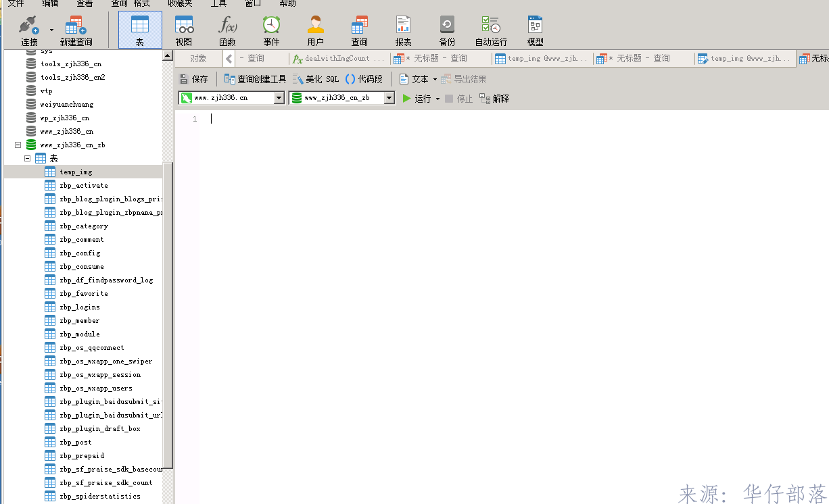Select the zbp_category table
Image resolution: width=829 pixels, height=504 pixels.
tap(83, 226)
